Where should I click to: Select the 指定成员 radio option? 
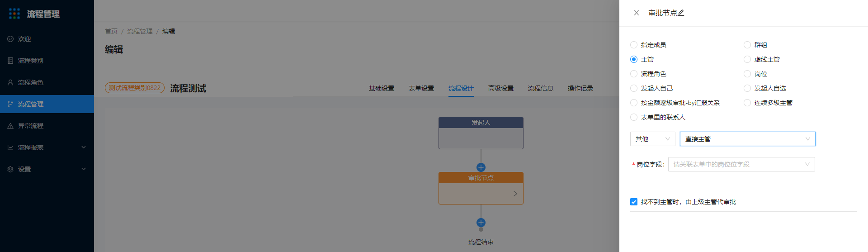[x=634, y=45]
